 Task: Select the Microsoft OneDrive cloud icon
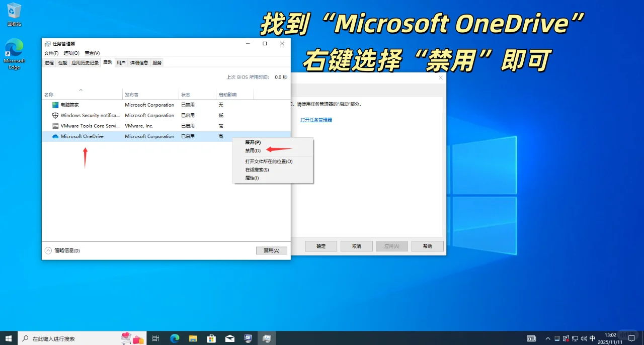point(55,136)
